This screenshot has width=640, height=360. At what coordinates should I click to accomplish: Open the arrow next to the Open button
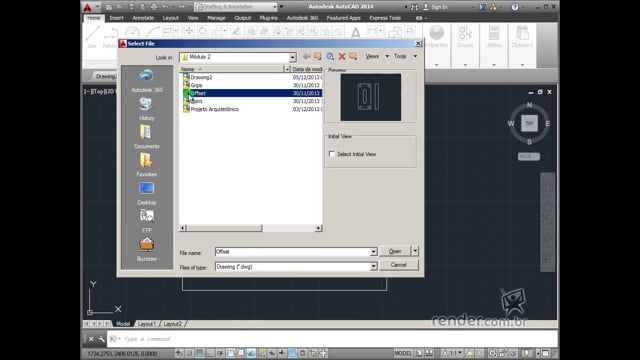pos(415,251)
